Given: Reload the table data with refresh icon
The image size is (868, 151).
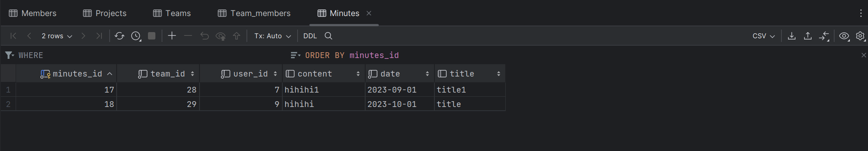Looking at the screenshot, I should click(120, 36).
